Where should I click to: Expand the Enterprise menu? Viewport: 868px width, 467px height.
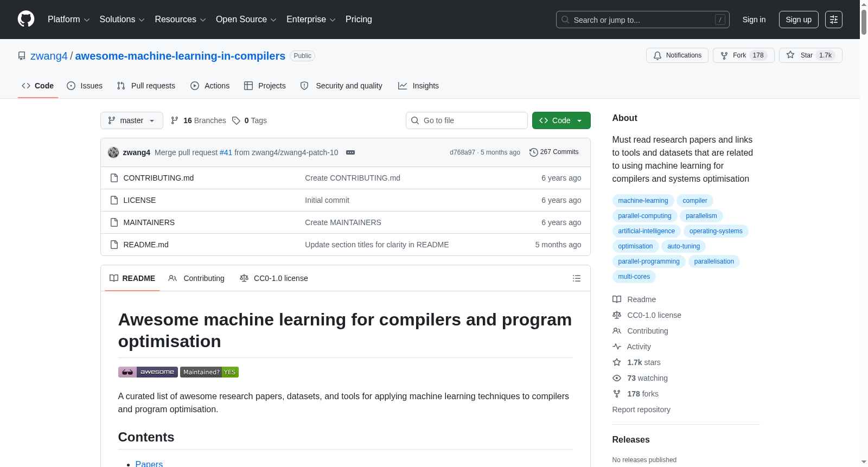click(311, 20)
